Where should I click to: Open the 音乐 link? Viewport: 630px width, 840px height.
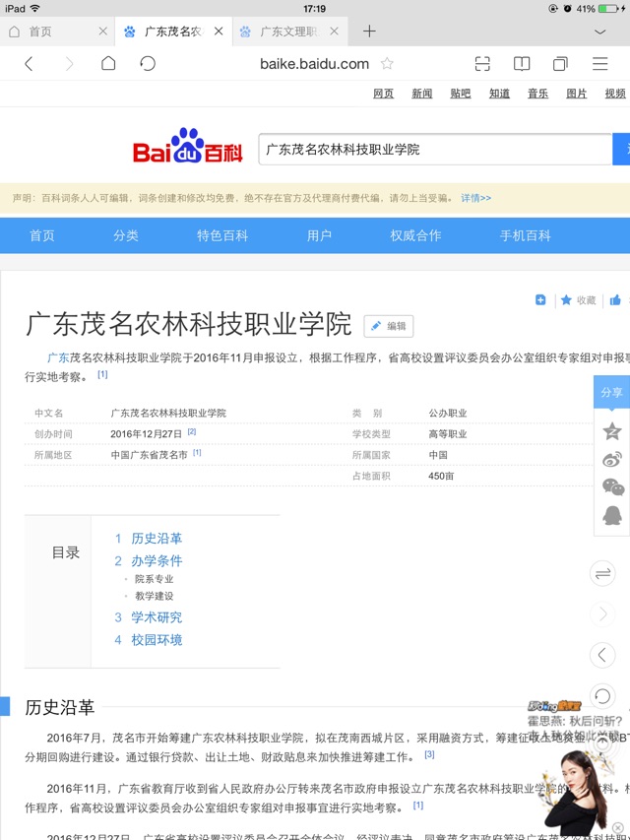click(537, 94)
